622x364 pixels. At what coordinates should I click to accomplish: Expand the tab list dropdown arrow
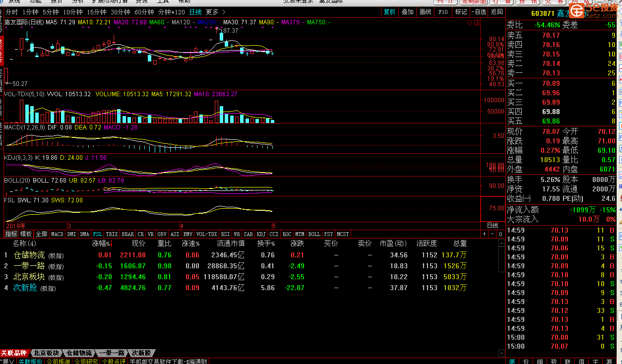click(500, 353)
